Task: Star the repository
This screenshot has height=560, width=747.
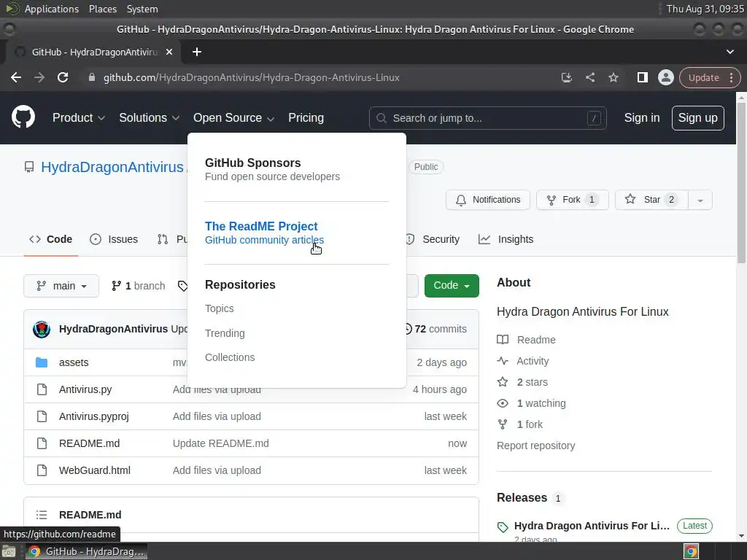Action: point(651,200)
